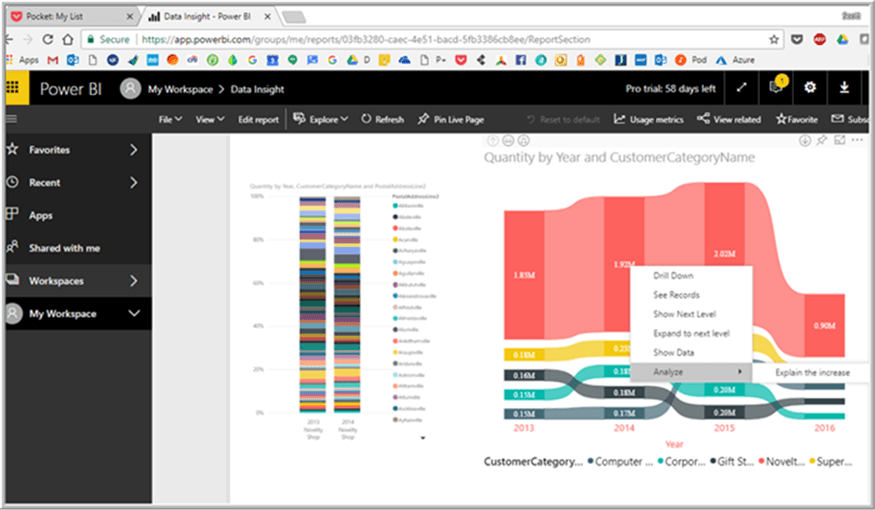Click Explain the increase submenu item
875x510 pixels.
pos(812,372)
